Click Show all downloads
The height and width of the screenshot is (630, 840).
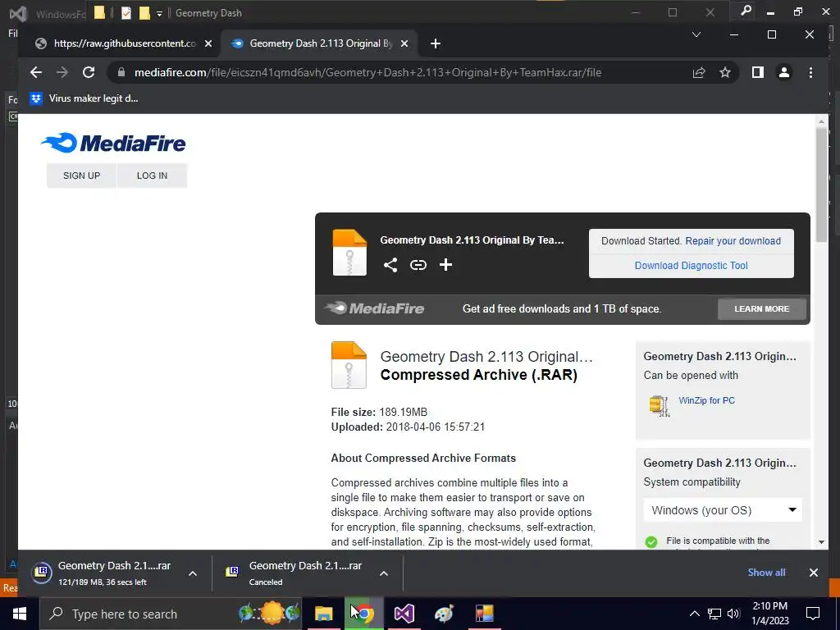tap(766, 573)
